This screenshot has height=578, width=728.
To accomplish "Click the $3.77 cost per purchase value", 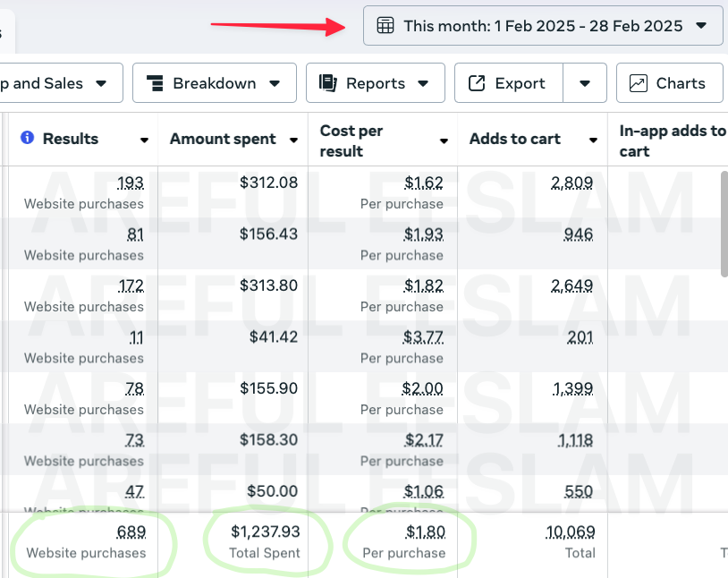I will pos(423,337).
